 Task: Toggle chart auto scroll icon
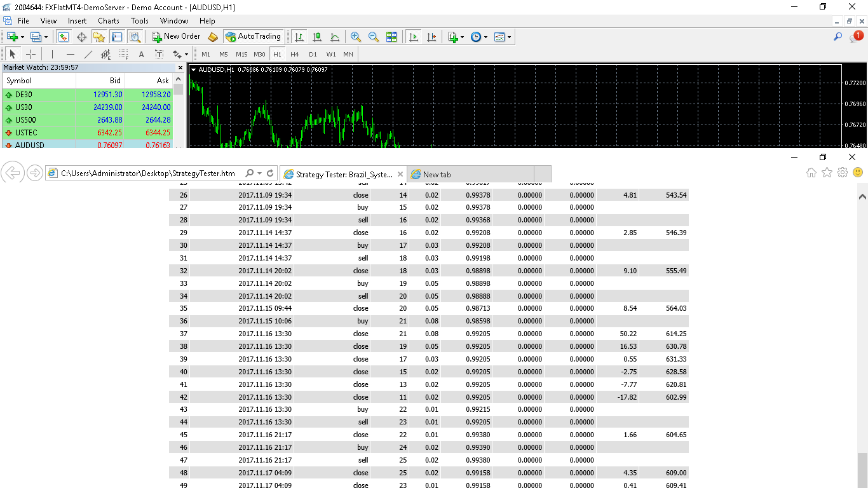point(414,37)
